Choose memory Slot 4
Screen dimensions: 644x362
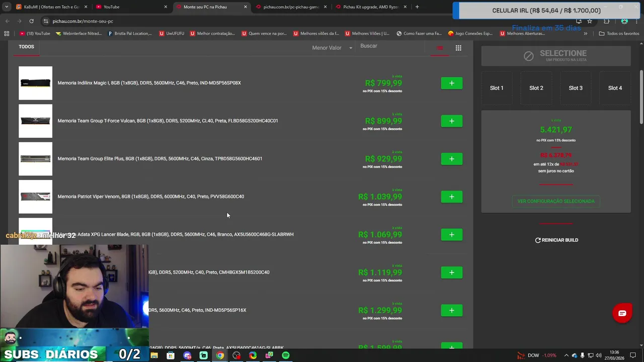click(615, 88)
